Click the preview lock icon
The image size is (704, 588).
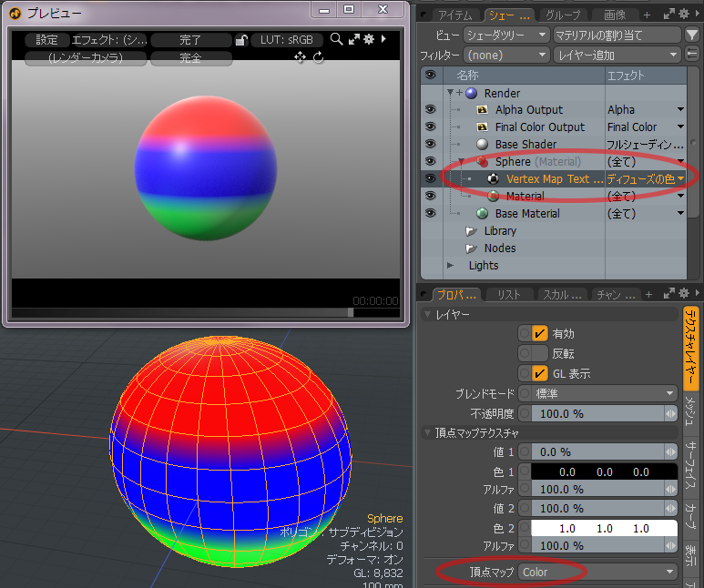tap(240, 40)
